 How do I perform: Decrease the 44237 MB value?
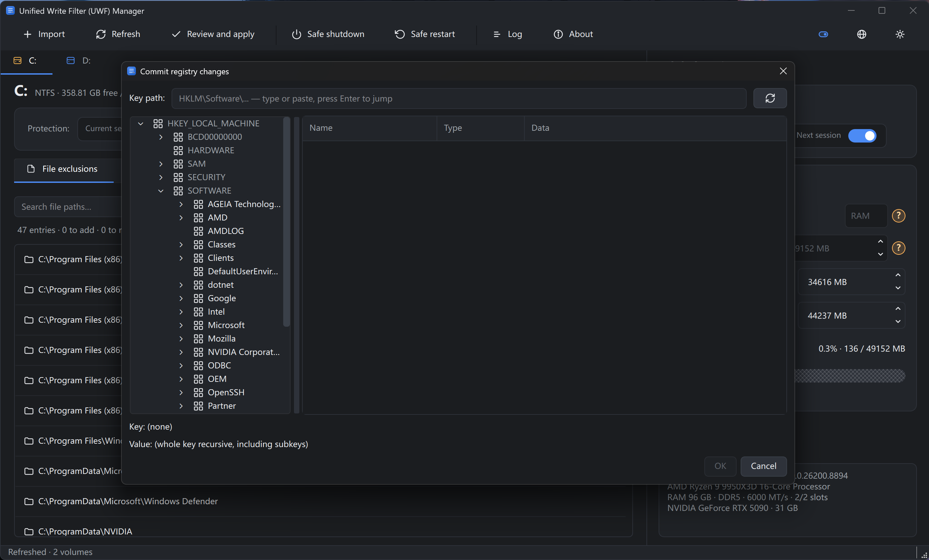click(898, 321)
